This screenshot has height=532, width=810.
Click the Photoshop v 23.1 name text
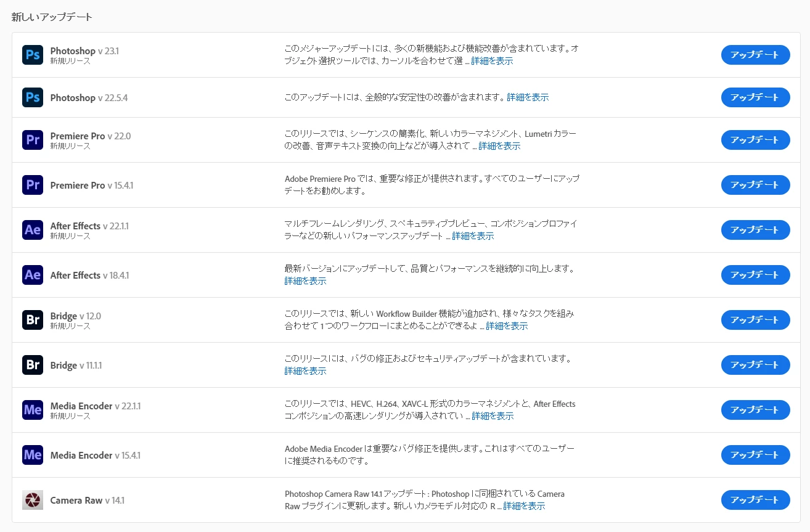click(84, 51)
